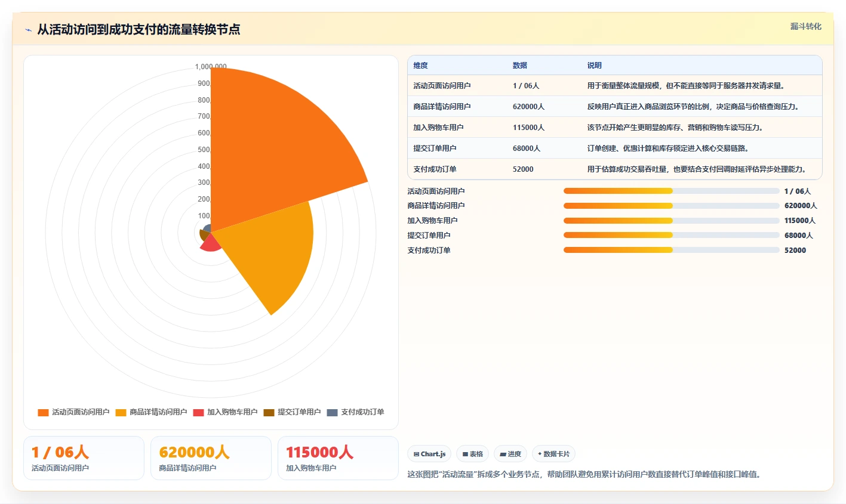The height and width of the screenshot is (504, 846).
Task: Select 商品详情访问用户 cell in the table
Action: tap(442, 107)
